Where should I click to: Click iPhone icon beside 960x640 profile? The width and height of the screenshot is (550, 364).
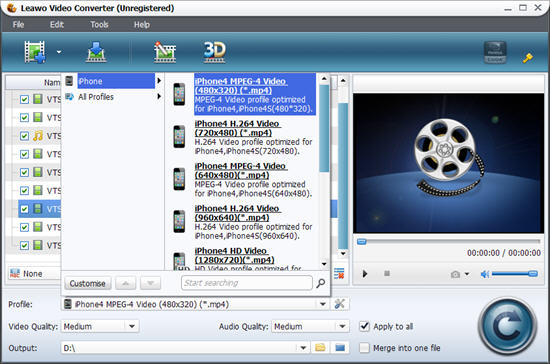click(x=179, y=221)
